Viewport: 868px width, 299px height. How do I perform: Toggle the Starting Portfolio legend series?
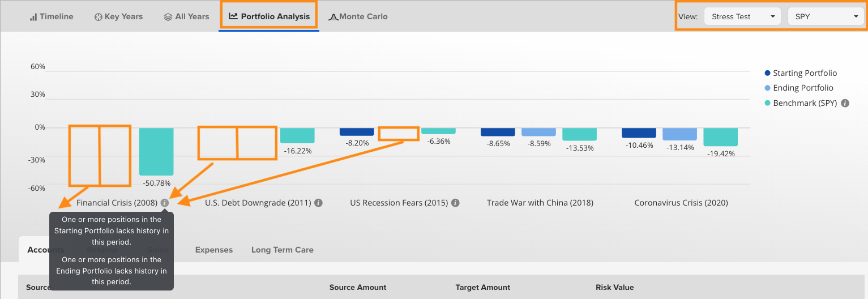point(801,73)
